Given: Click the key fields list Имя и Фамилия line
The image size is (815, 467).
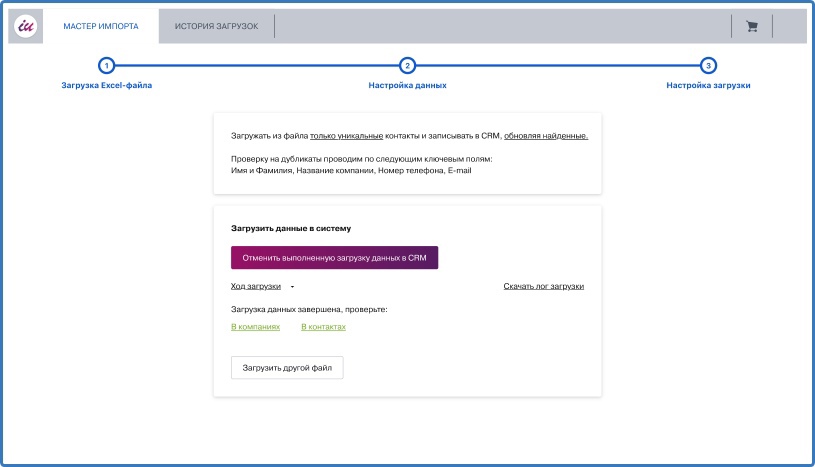Looking at the screenshot, I should pyautogui.click(x=351, y=171).
